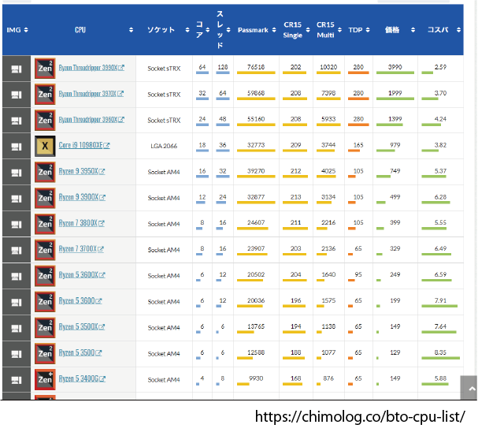This screenshot has width=504, height=432.
Task: Sort table by CPU name column
Action: [132, 30]
